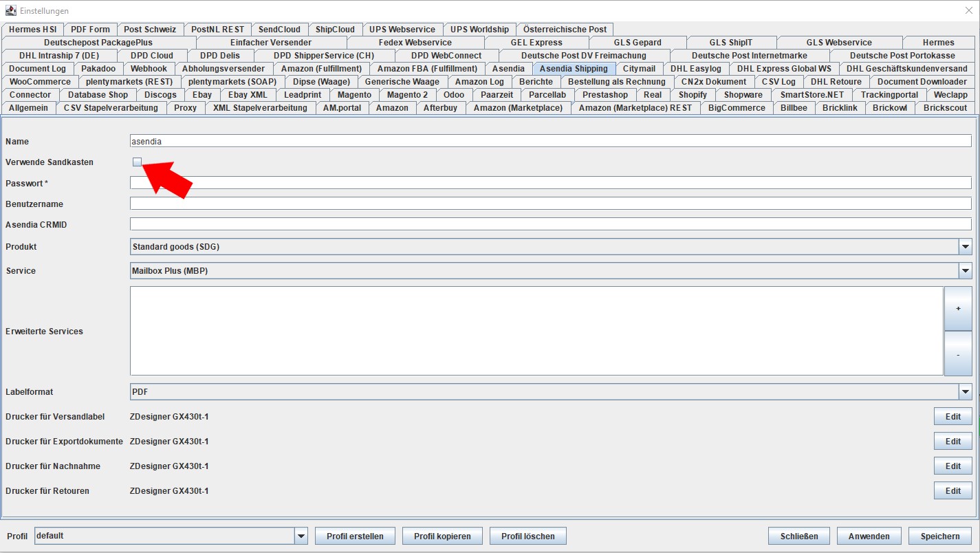Open the PDF Form tab

click(x=90, y=30)
